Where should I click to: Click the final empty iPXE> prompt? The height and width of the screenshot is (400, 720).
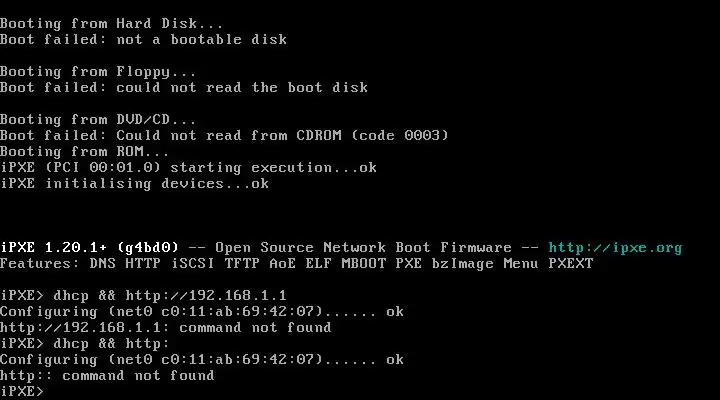pyautogui.click(x=22, y=391)
